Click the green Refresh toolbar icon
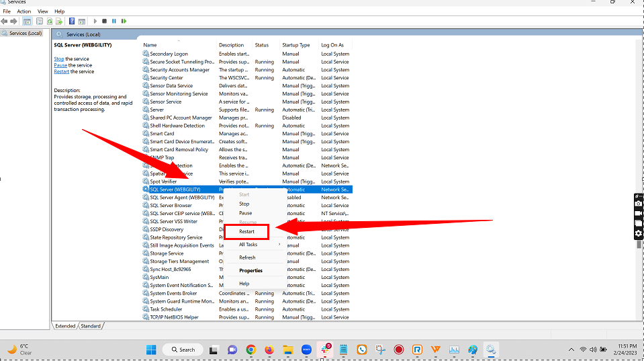The height and width of the screenshot is (361, 644). pos(49,21)
